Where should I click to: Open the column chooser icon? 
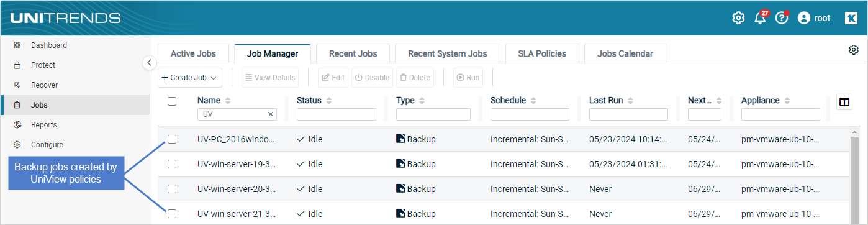click(844, 102)
